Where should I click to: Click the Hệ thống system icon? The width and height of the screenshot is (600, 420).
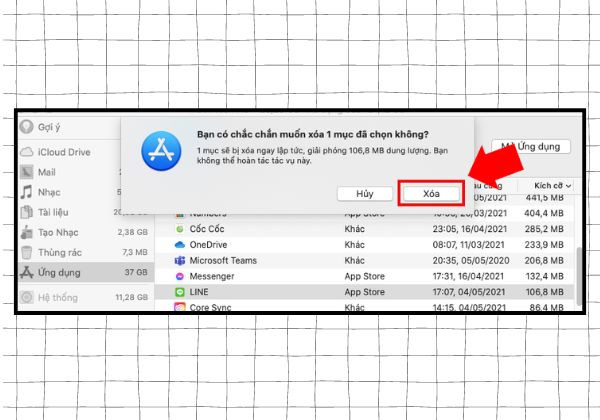[x=27, y=297]
